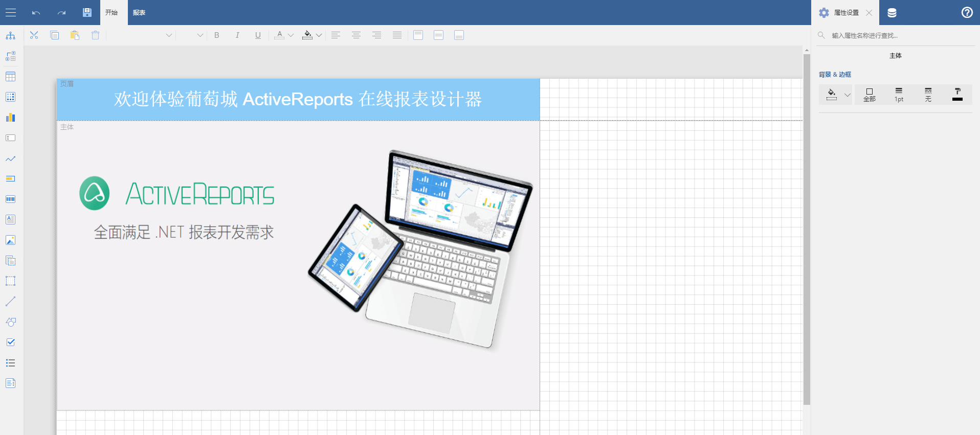Viewport: 980px width, 435px height.
Task: Expand the toolbar fill color arrow
Action: [319, 35]
